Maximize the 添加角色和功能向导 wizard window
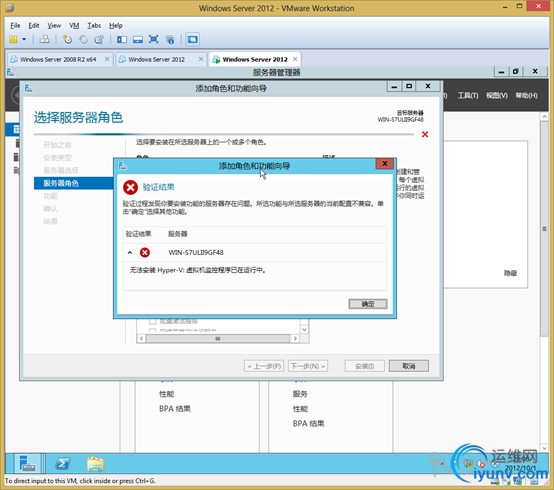Screen dimensions: 554x490 click(x=409, y=86)
